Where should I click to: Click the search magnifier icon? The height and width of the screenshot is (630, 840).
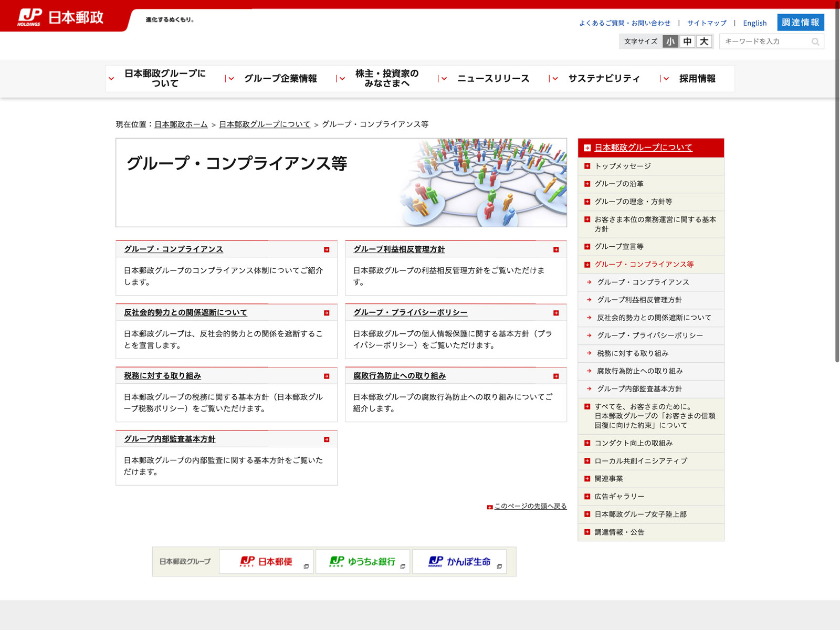click(815, 41)
